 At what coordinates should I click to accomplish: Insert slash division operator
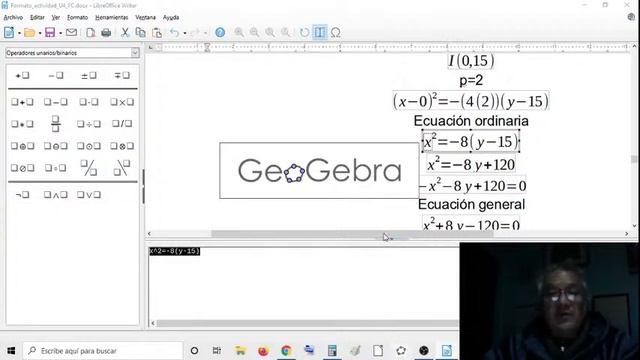point(122,123)
